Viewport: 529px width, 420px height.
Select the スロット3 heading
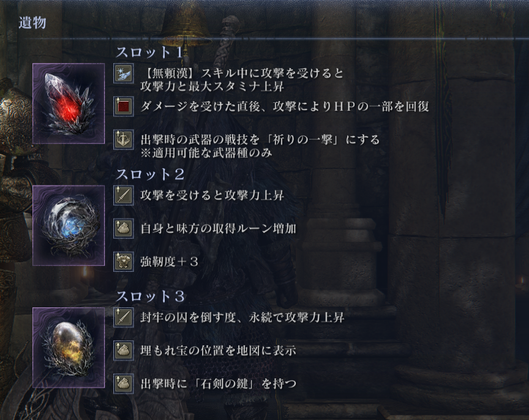tap(150, 296)
